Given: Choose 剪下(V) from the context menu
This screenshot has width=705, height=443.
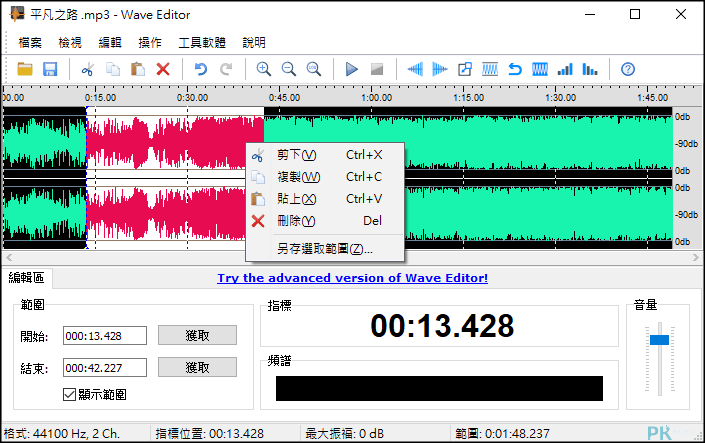Looking at the screenshot, I should [325, 155].
